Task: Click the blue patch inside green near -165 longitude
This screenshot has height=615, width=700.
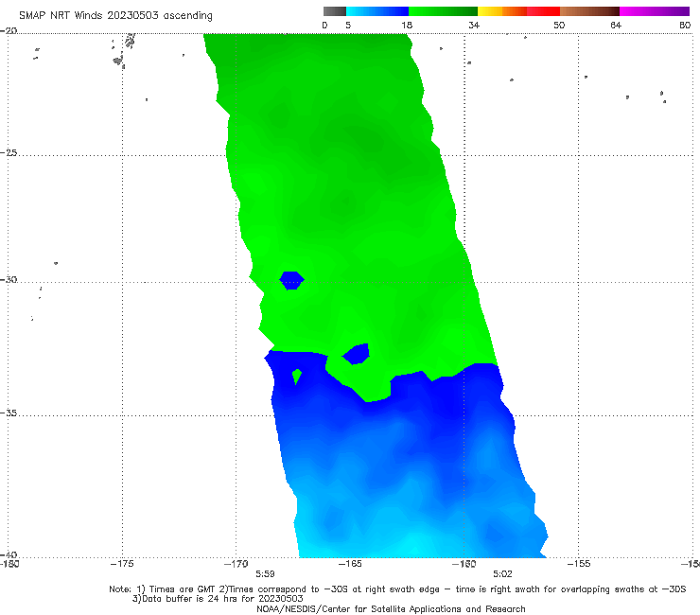Action: point(356,354)
